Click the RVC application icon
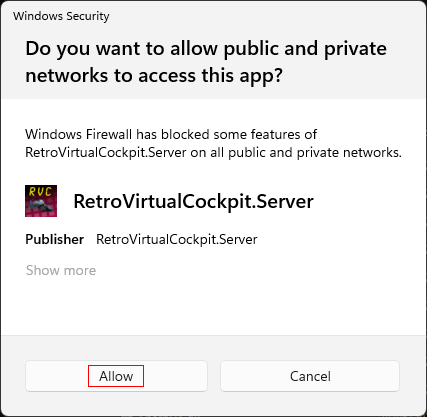 point(41,201)
